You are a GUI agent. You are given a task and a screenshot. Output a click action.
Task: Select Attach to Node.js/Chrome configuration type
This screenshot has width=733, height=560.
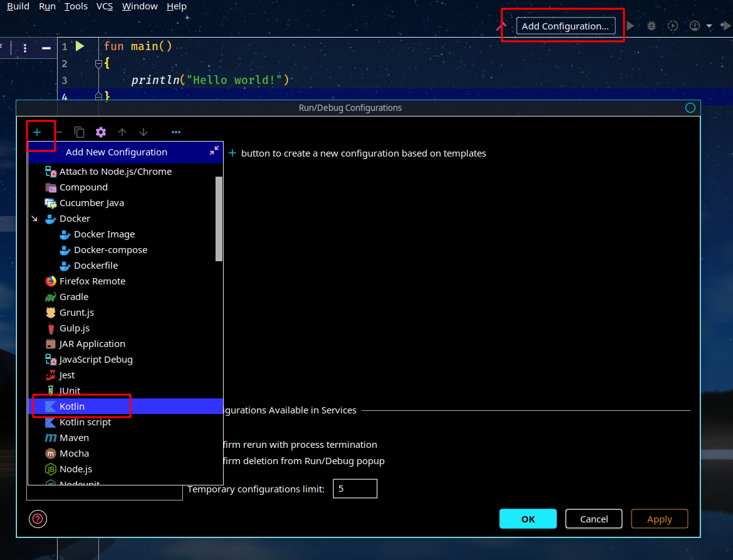click(125, 172)
